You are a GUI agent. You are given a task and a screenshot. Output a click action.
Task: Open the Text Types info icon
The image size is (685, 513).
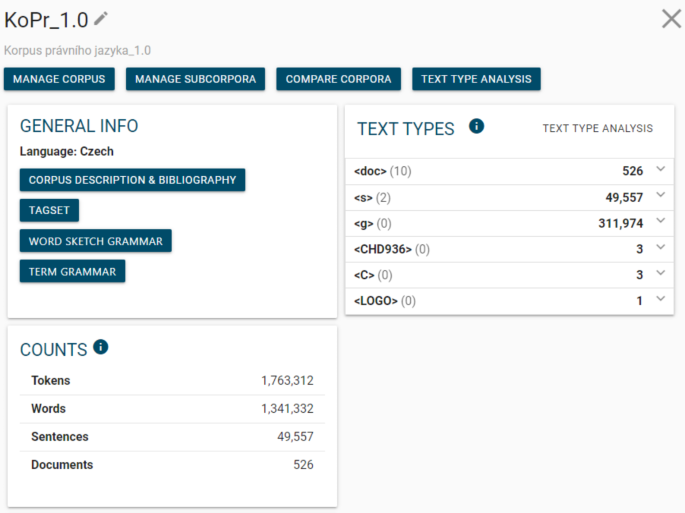point(477,126)
